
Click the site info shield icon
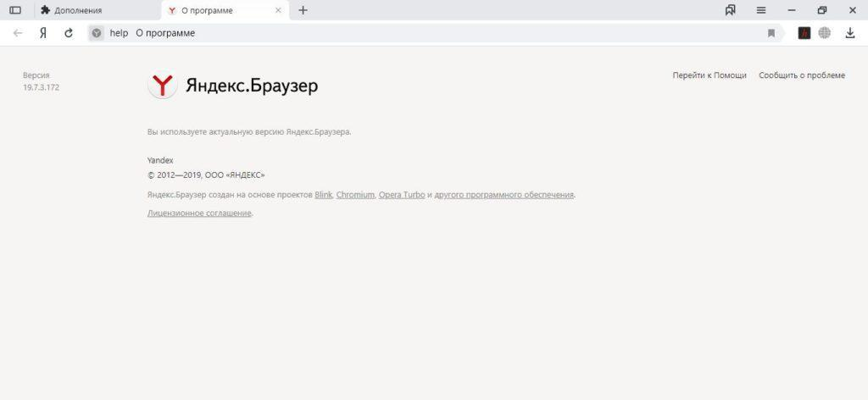click(97, 33)
